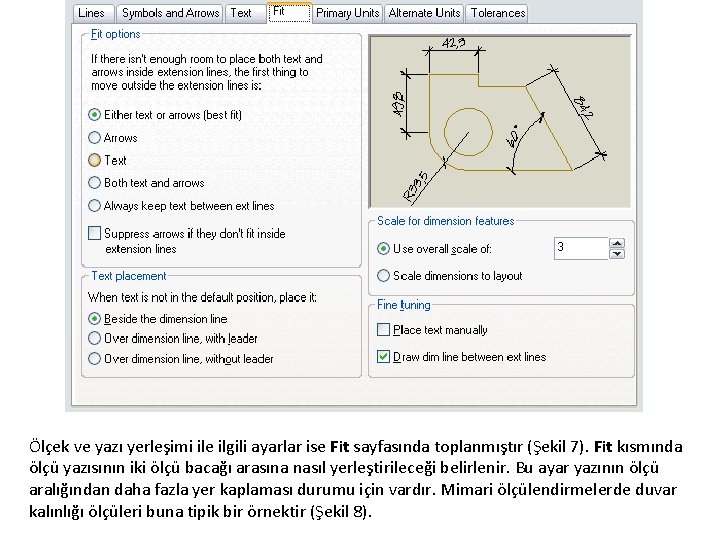This screenshot has width=720, height=540.
Task: Click the overall scale value field
Action: pyautogui.click(x=581, y=248)
